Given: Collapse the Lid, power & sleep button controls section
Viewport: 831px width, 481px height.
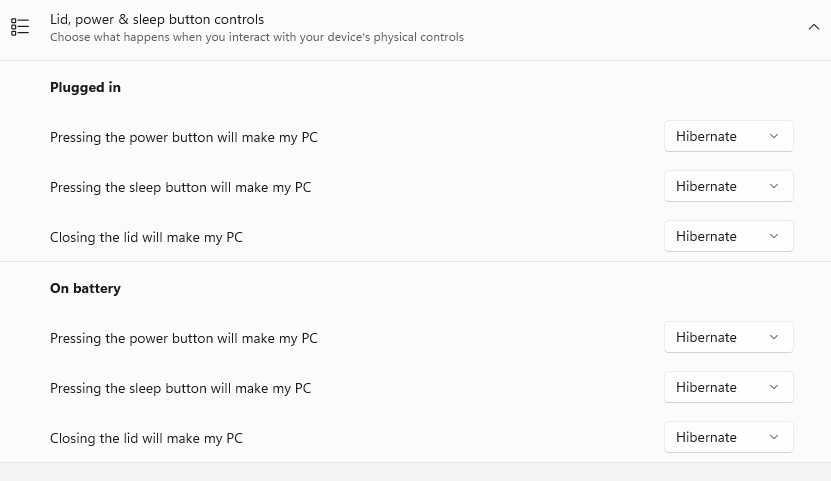Looking at the screenshot, I should tap(814, 27).
